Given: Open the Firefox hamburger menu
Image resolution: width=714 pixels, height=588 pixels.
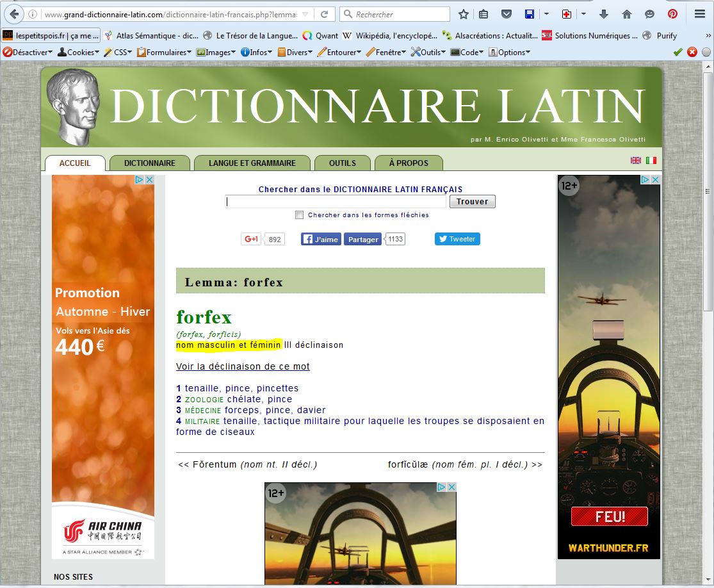Looking at the screenshot, I should pyautogui.click(x=700, y=14).
